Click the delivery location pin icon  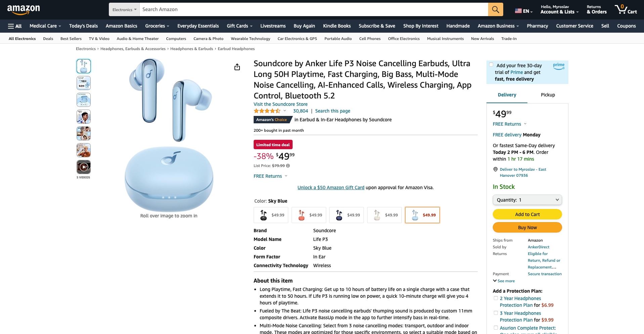[x=495, y=169]
